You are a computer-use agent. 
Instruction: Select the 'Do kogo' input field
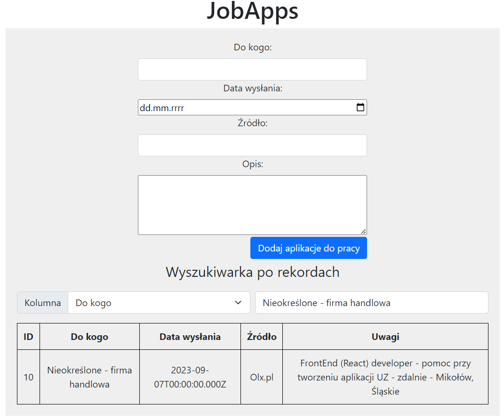pos(252,69)
